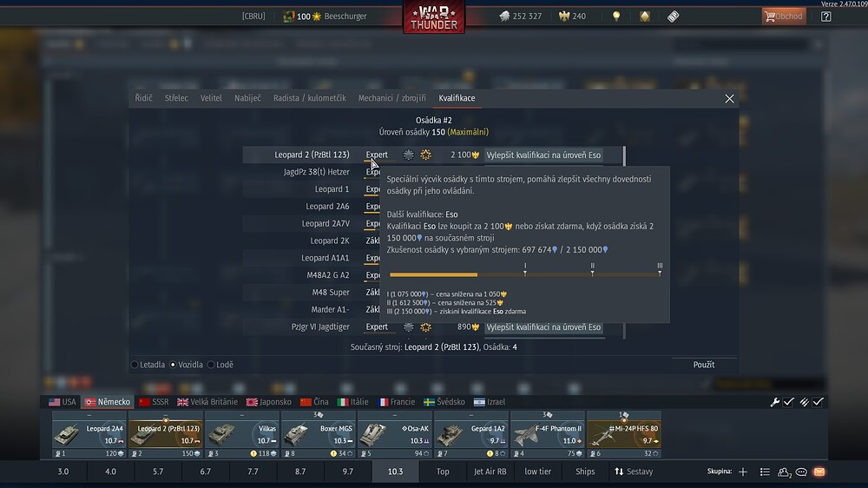Screen dimensions: 868x488
Task: Select Gepard 1A2 crew slot
Action: (471, 434)
